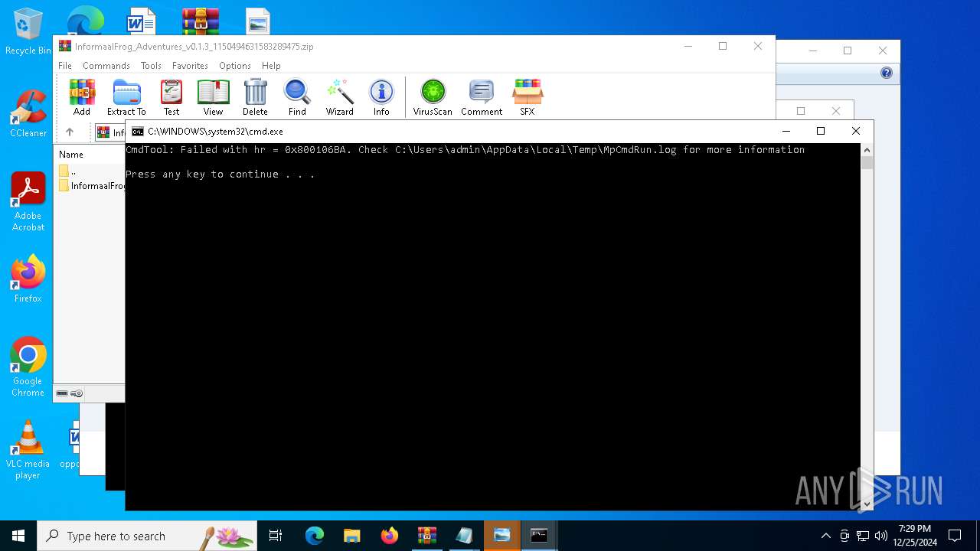
Task: Click the Windows Start button
Action: (x=18, y=536)
